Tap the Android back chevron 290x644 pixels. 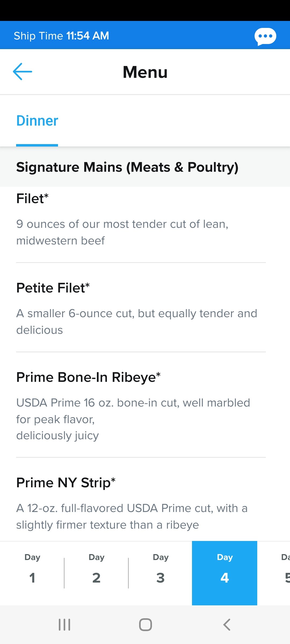pyautogui.click(x=227, y=625)
